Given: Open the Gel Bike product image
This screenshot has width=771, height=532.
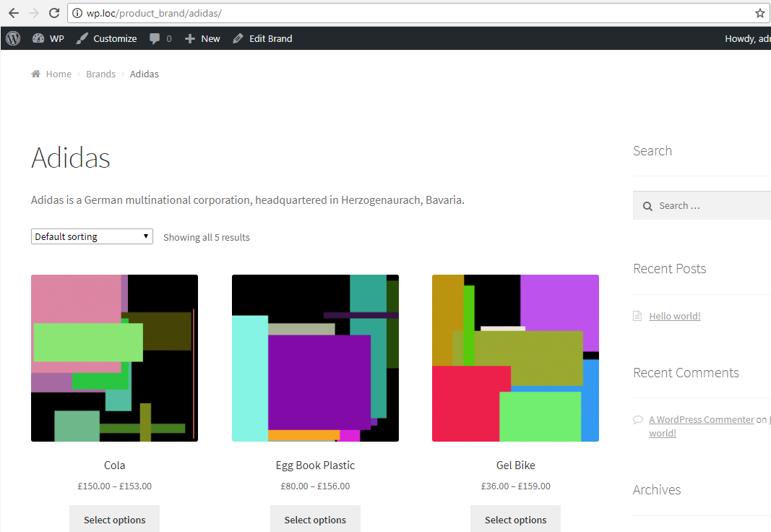Looking at the screenshot, I should (x=515, y=358).
